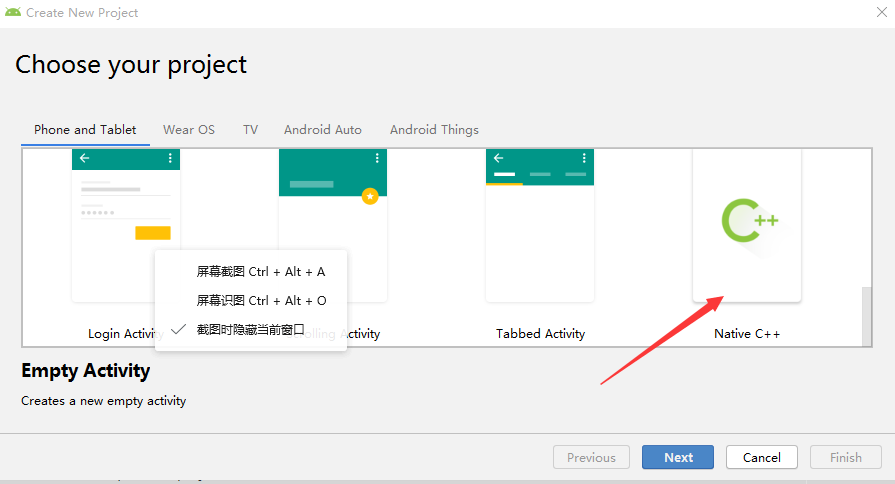Viewport: 895px width, 484px height.
Task: Click the Cancel button
Action: point(761,457)
